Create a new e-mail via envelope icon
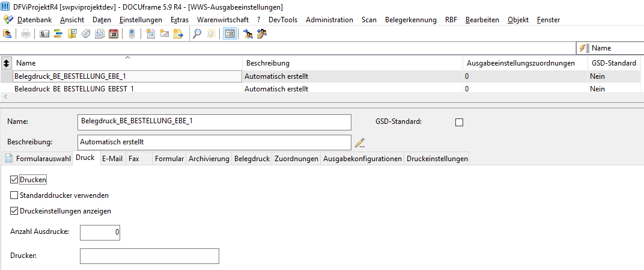Screen dimensions: 644x270 point(164,34)
